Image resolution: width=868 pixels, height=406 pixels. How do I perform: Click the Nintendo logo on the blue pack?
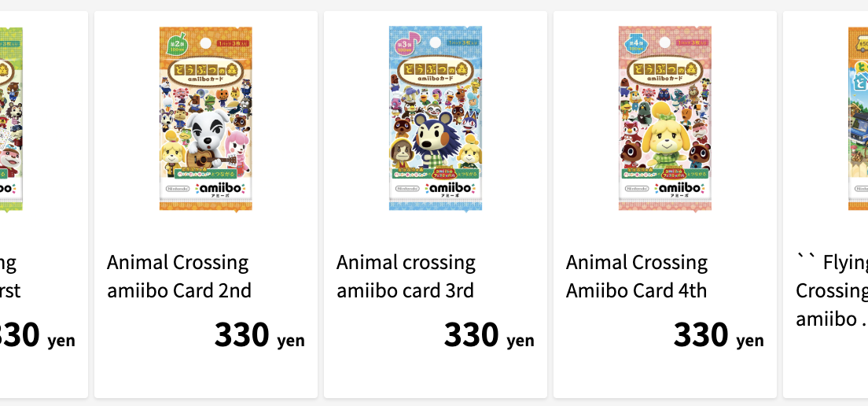[x=406, y=189]
